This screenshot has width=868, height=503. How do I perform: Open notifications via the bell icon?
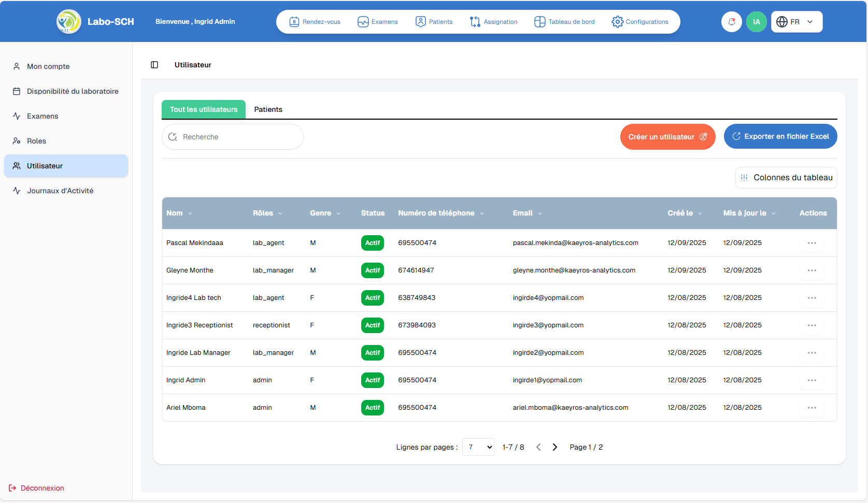[731, 22]
